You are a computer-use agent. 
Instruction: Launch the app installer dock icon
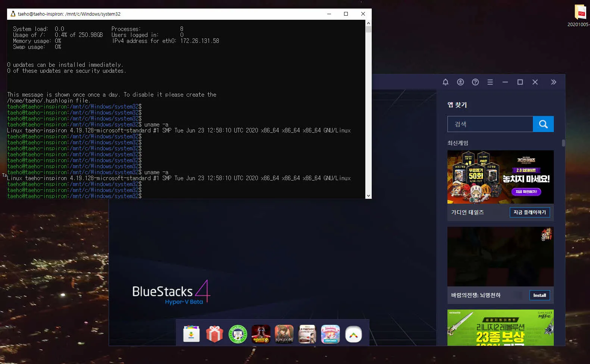coord(191,334)
